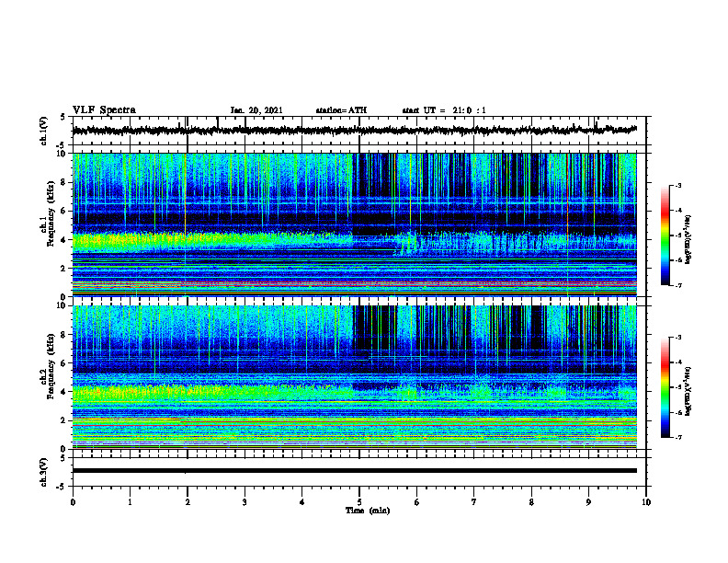Viewport: 728px width, 563px height.
Task: Click the "ch.1(V)" waveform axis label
Action: (x=44, y=131)
